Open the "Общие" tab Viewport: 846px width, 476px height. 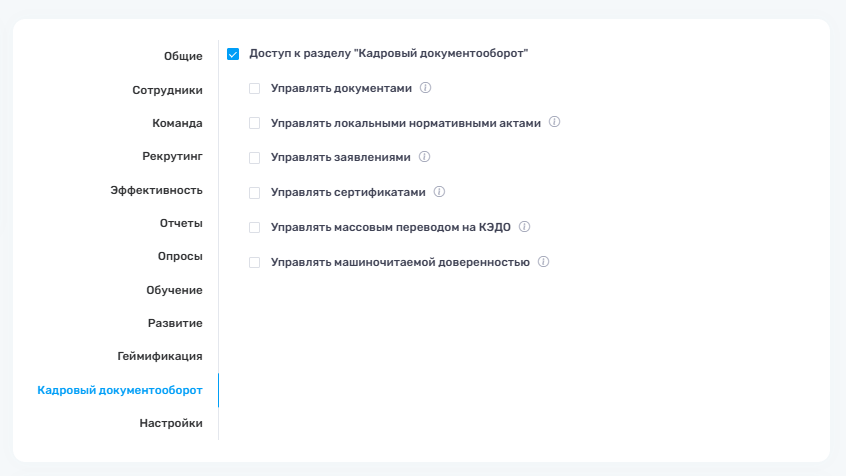pyautogui.click(x=183, y=56)
